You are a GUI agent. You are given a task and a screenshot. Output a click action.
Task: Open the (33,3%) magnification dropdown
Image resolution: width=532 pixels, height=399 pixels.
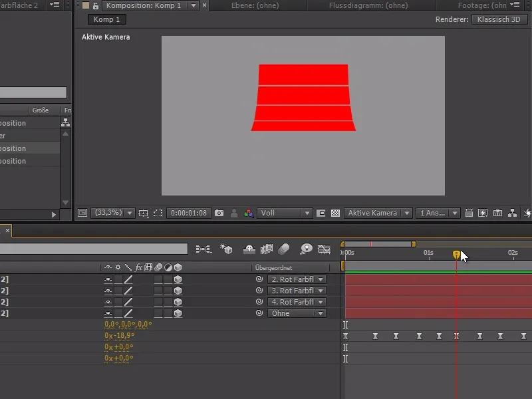pos(112,213)
